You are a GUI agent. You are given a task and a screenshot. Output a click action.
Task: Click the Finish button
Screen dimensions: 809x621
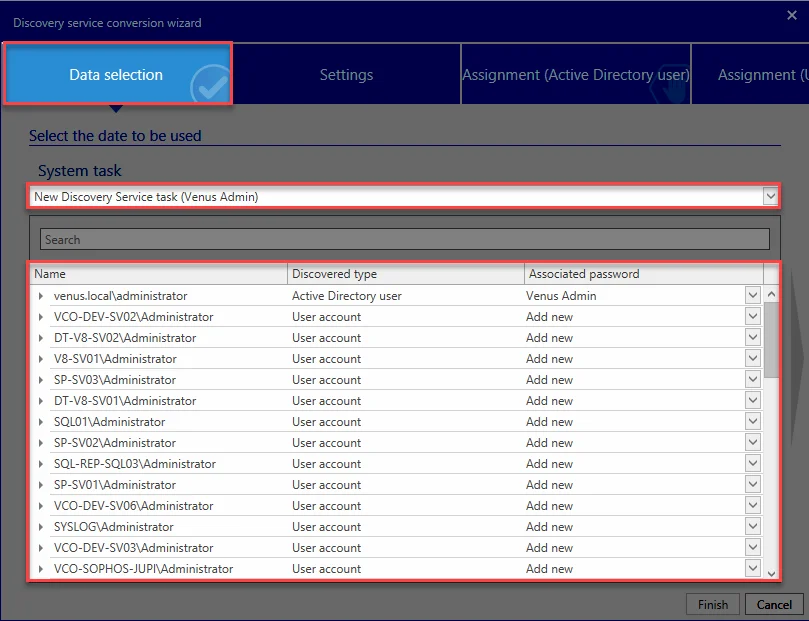[713, 604]
